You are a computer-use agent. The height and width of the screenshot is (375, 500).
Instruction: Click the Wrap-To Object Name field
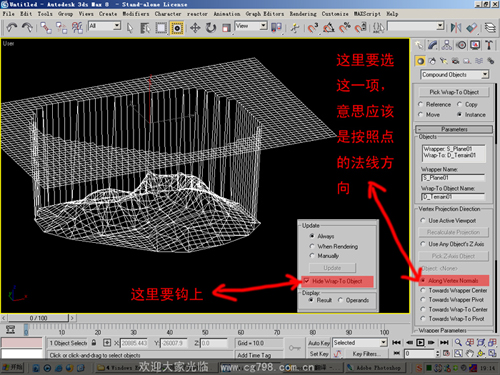pos(453,197)
